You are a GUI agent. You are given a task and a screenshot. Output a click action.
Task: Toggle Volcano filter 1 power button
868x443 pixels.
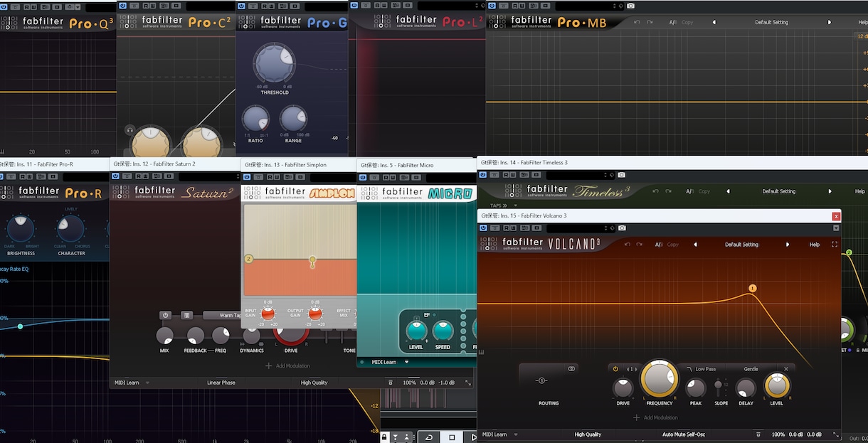tap(615, 369)
